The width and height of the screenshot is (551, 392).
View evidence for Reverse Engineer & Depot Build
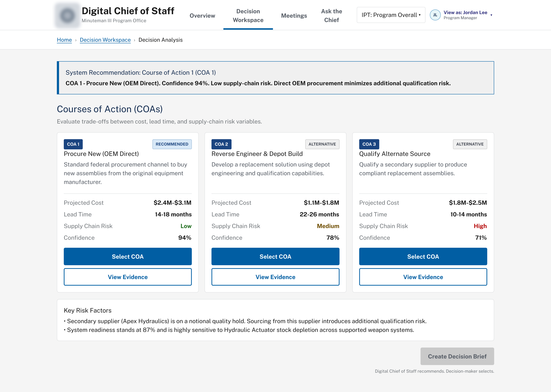click(x=275, y=277)
